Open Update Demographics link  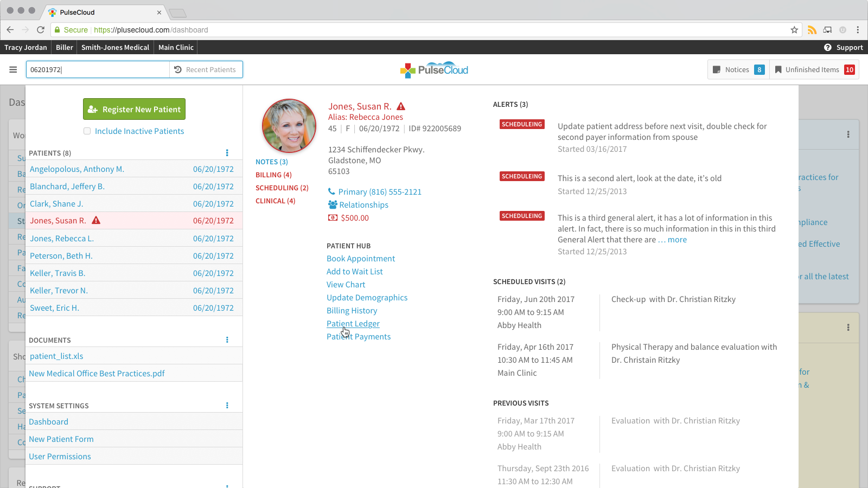coord(367,298)
